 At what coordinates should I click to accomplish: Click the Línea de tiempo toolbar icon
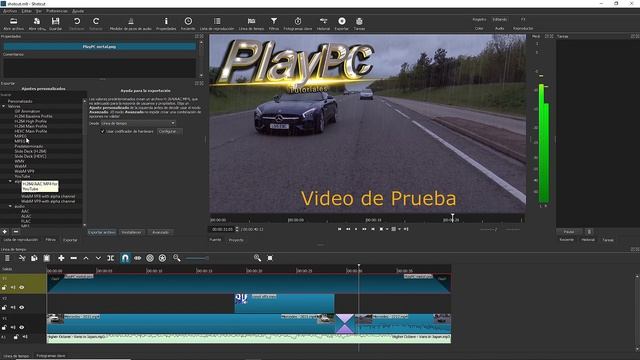click(251, 21)
